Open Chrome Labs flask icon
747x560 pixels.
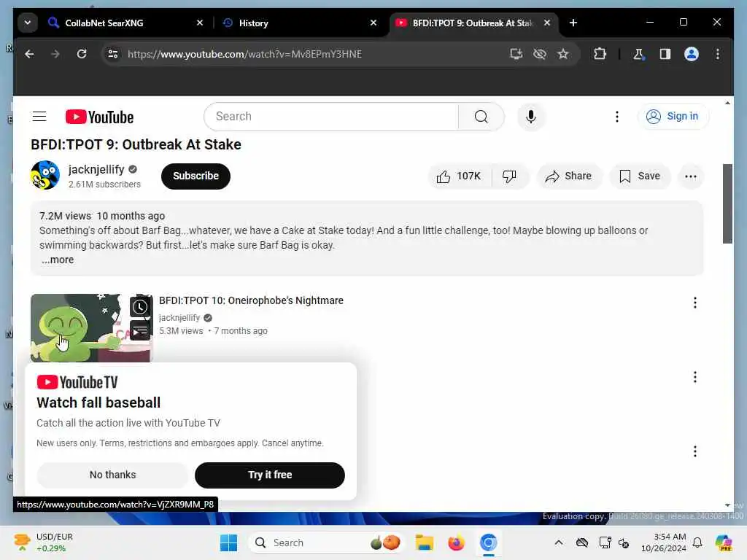point(638,54)
